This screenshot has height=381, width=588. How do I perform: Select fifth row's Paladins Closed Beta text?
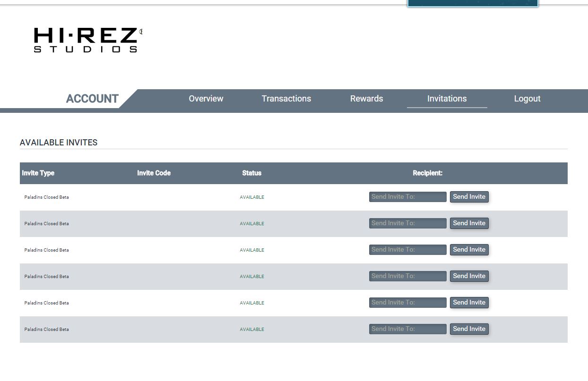[x=47, y=303]
